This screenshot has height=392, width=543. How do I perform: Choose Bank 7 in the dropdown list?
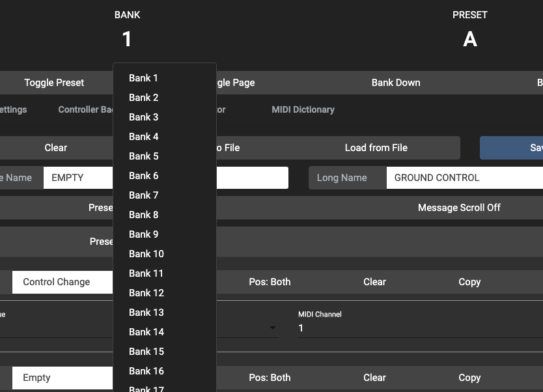pyautogui.click(x=144, y=195)
